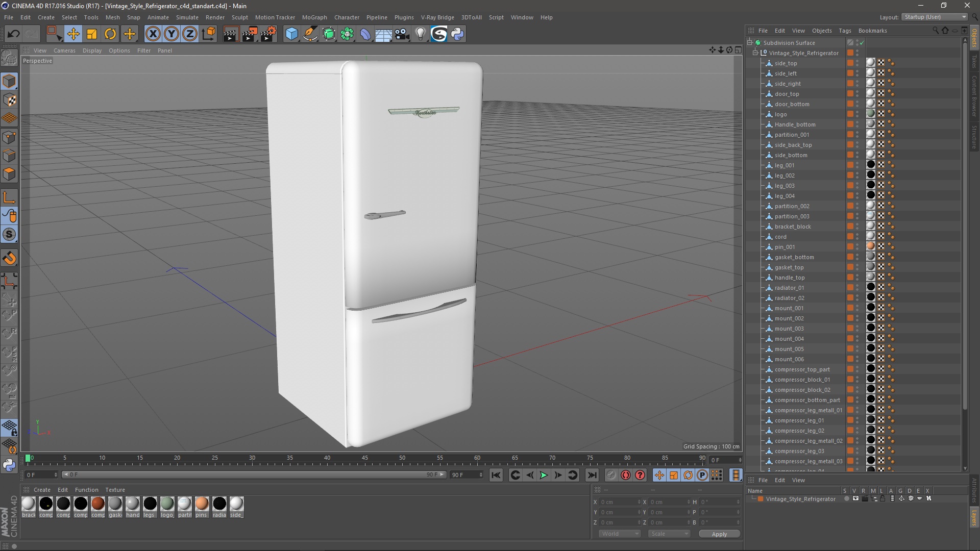The image size is (980, 551).
Task: Toggle visibility dots for radiator_01
Action: pos(857,288)
